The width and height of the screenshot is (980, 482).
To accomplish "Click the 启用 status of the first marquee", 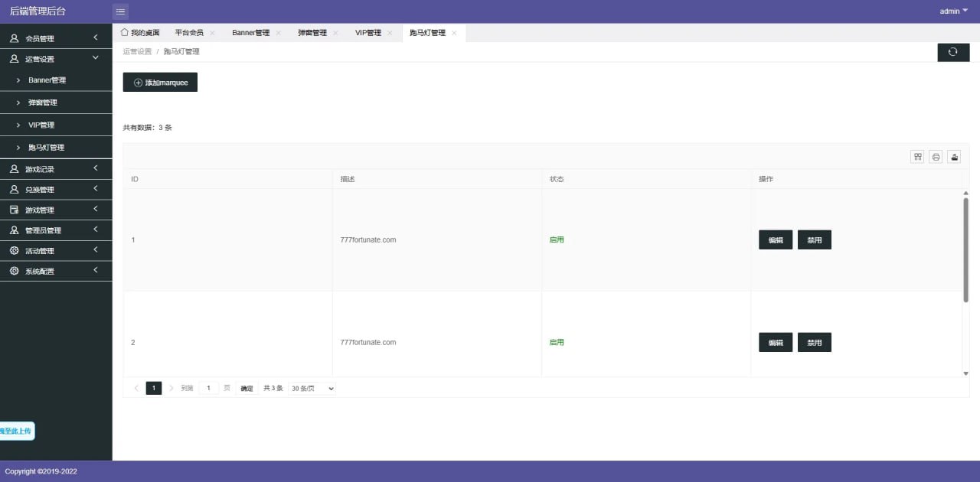I will (557, 239).
